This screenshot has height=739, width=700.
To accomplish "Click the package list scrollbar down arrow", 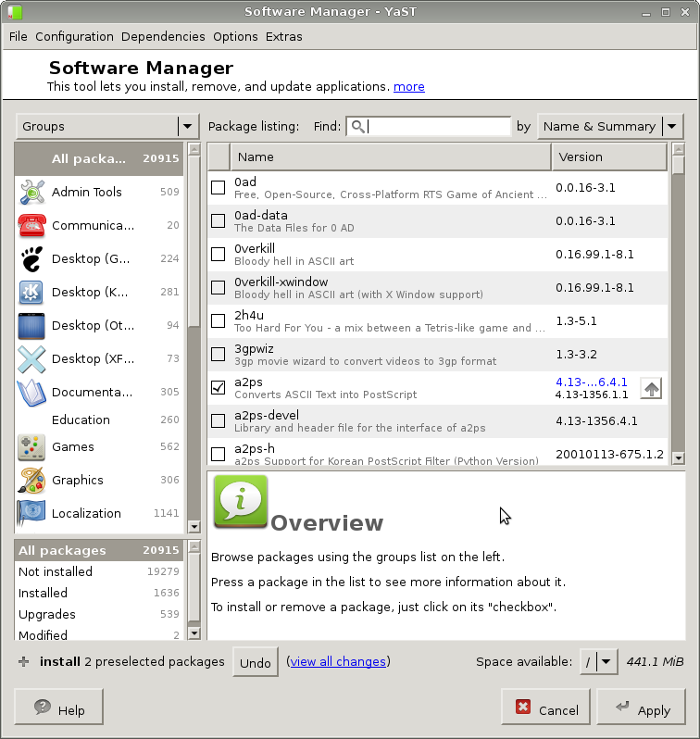I will pos(679,457).
